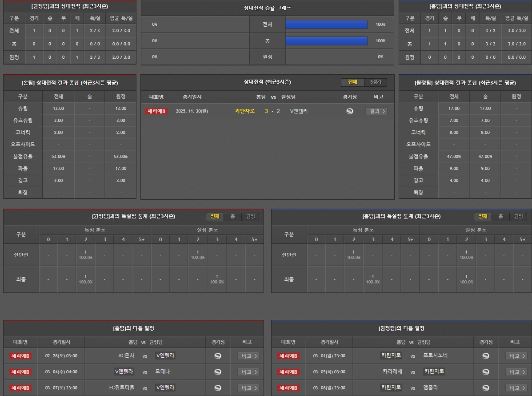Screen dimensions: 532x396
Task: Switch head-to-head list to 5경기
Action: pos(376,82)
